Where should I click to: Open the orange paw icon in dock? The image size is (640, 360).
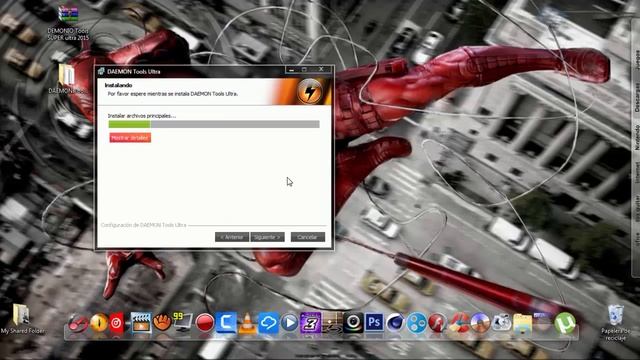coord(162,322)
